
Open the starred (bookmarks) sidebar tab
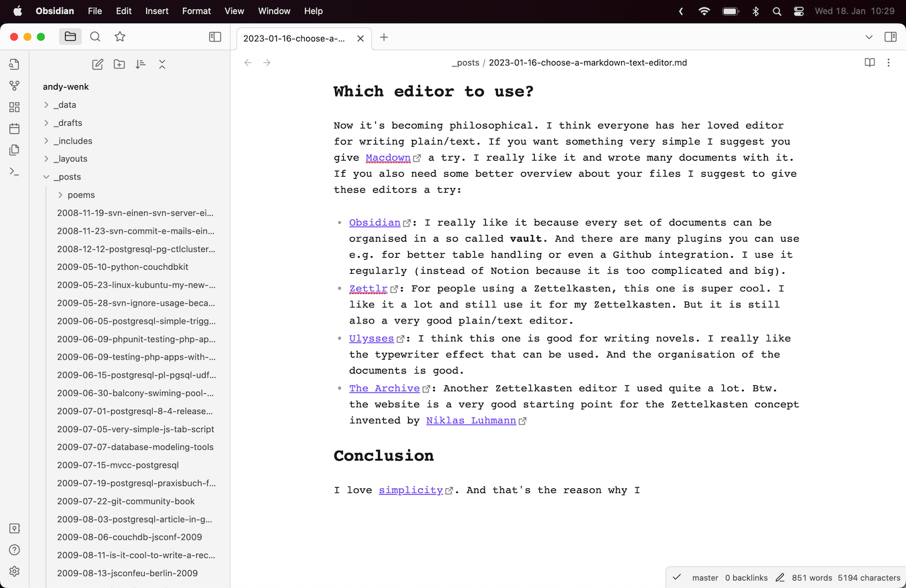pyautogui.click(x=120, y=37)
